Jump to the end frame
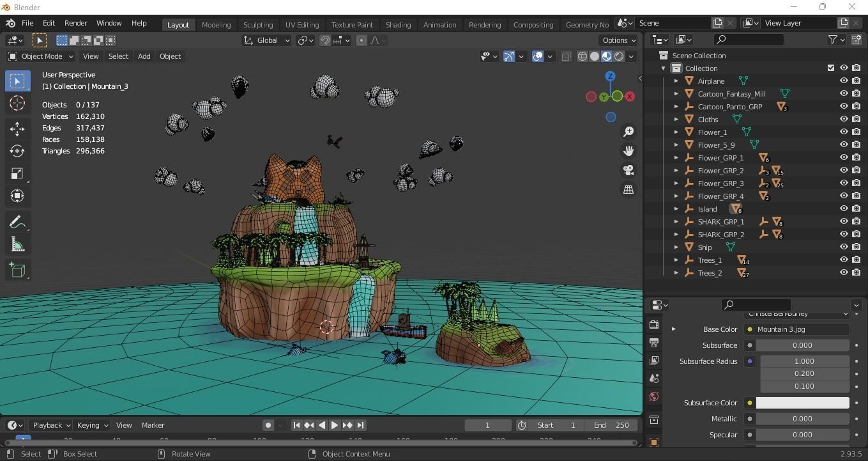 tap(360, 425)
